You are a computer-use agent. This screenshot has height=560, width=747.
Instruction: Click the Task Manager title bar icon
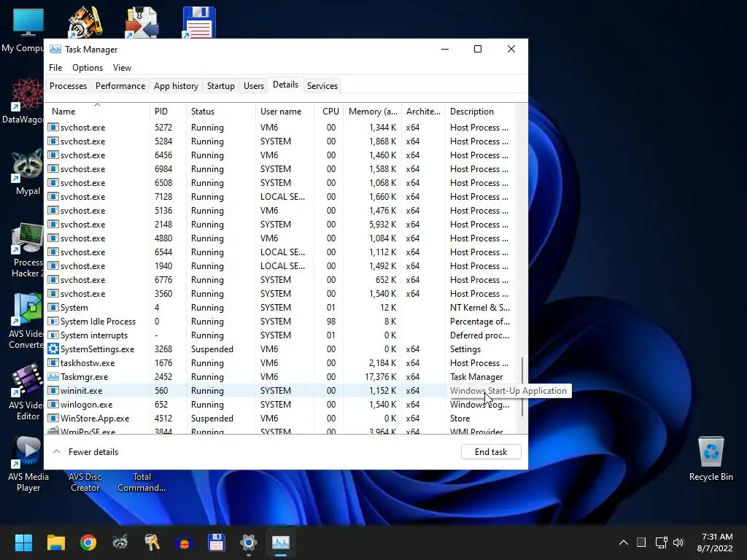pyautogui.click(x=55, y=49)
